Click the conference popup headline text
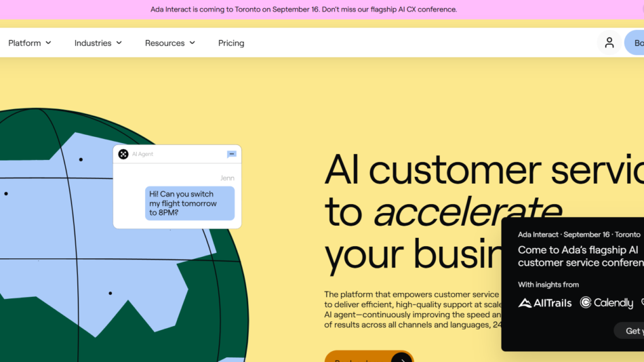Screen dimensions: 644x362 (580, 256)
